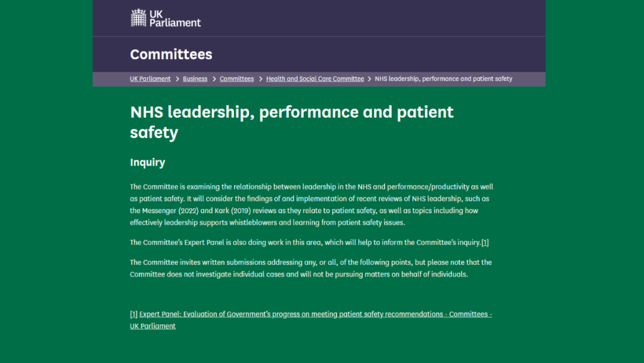Image resolution: width=644 pixels, height=363 pixels.
Task: Click the Inquiry subheading
Action: (x=147, y=162)
